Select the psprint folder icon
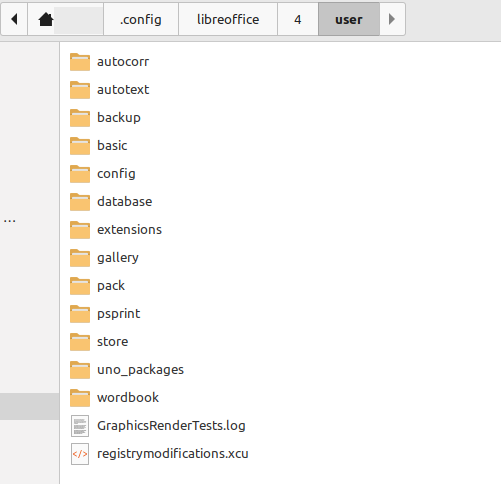Image resolution: width=501 pixels, height=484 pixels. point(80,314)
